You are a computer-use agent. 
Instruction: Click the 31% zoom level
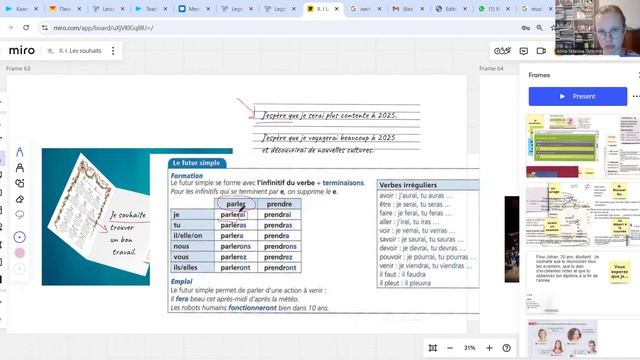pos(469,348)
